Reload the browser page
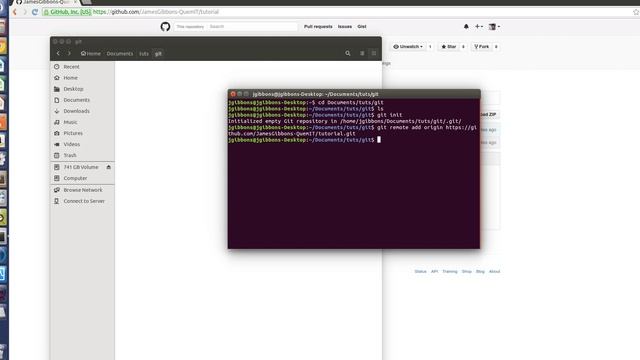Screen dimensions: 640x360 coord(35,12)
